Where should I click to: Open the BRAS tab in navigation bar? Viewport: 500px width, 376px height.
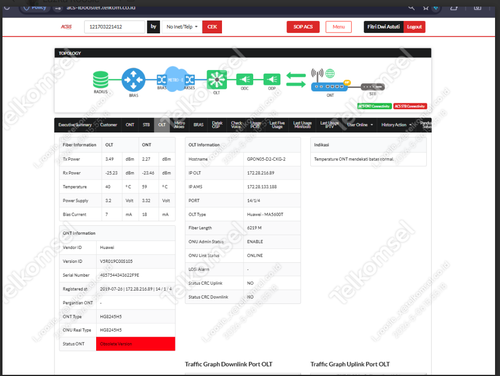pos(198,125)
